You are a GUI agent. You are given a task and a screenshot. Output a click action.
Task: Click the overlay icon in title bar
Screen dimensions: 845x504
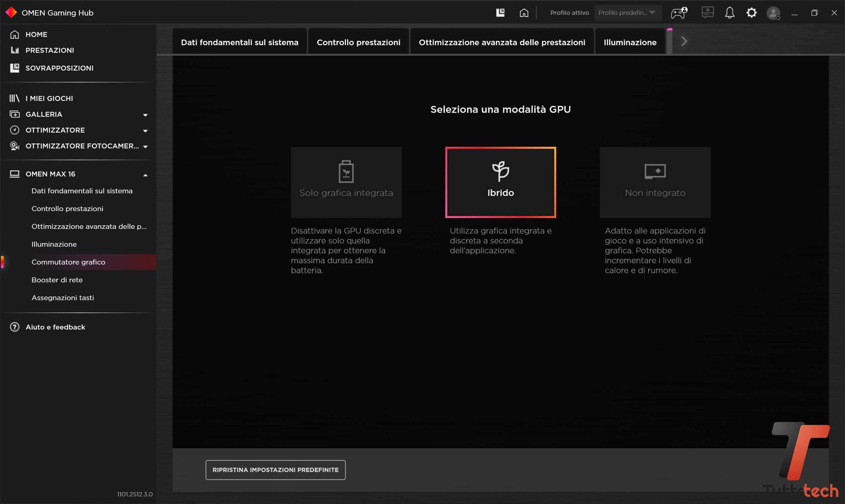pyautogui.click(x=500, y=13)
